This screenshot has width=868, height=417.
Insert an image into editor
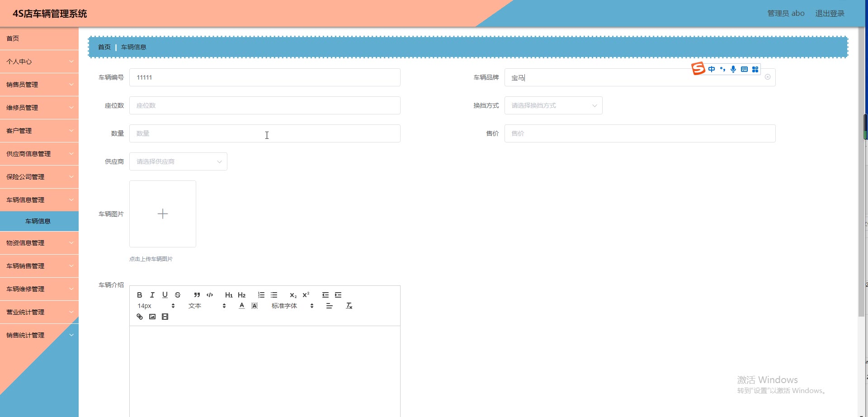pyautogui.click(x=152, y=317)
